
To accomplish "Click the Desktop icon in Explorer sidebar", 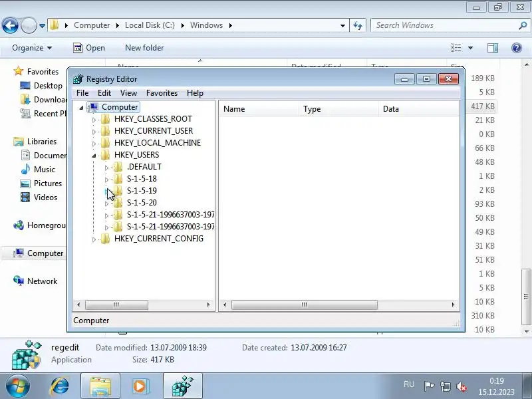I will pyautogui.click(x=25, y=86).
